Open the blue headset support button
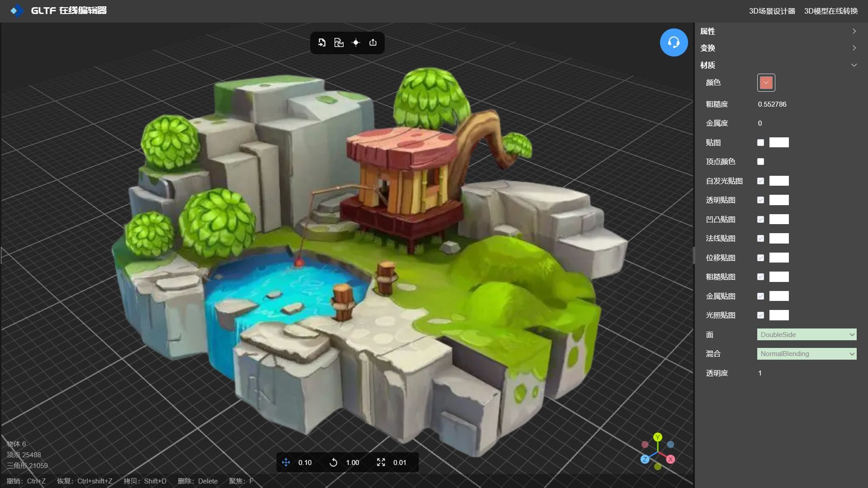The image size is (868, 488). point(674,42)
